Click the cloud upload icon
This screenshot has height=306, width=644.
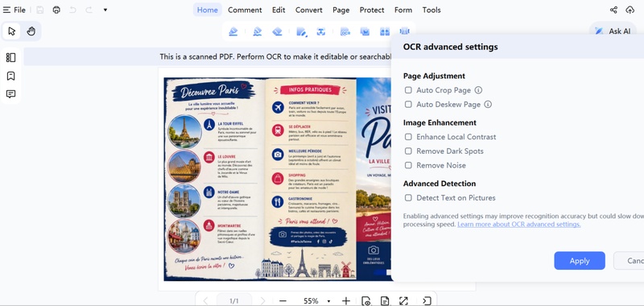pos(630,10)
